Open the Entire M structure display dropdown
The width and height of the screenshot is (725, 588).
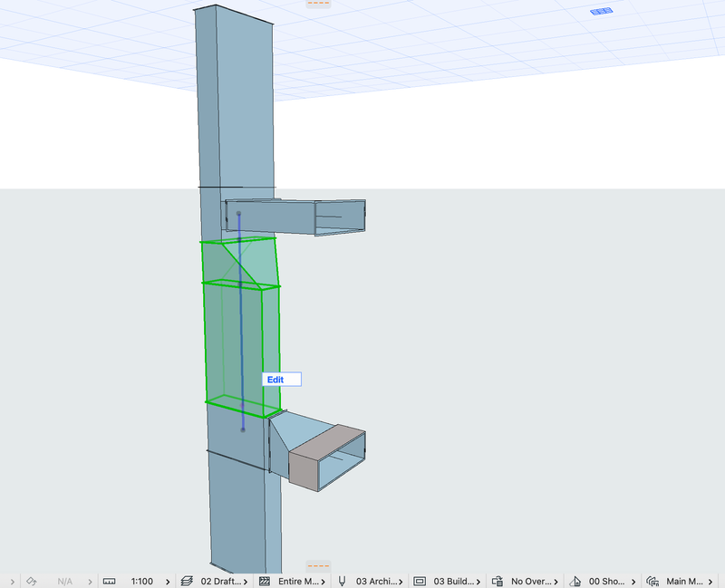[x=323, y=581]
